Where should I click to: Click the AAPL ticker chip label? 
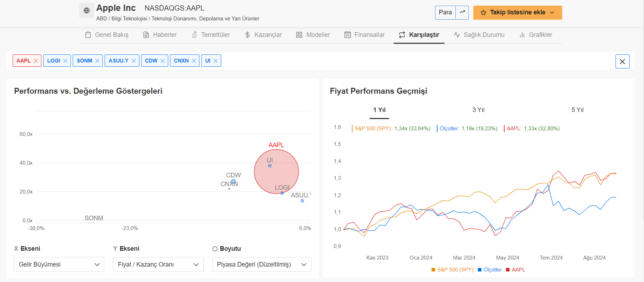tap(24, 61)
